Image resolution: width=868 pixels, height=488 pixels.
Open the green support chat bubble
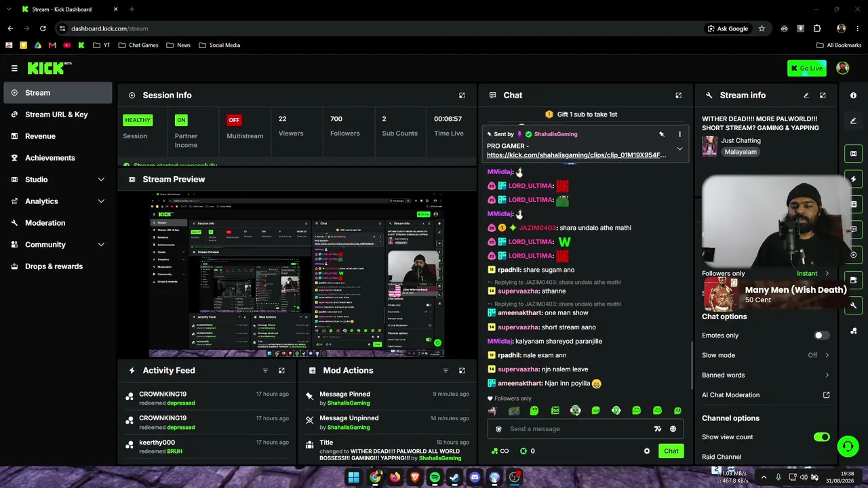click(848, 447)
